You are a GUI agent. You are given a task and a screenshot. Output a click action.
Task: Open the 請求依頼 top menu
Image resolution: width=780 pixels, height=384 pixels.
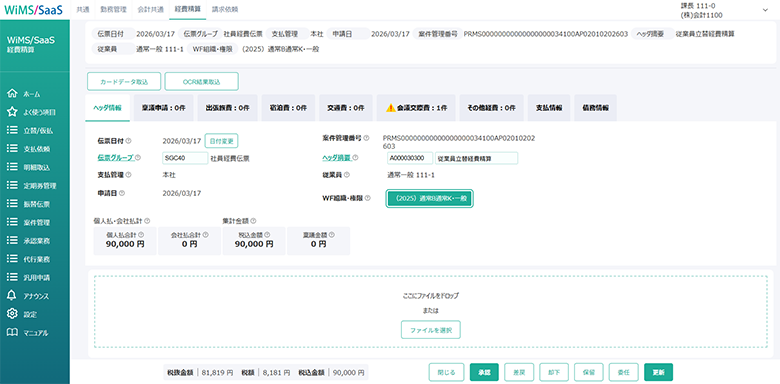click(x=225, y=9)
